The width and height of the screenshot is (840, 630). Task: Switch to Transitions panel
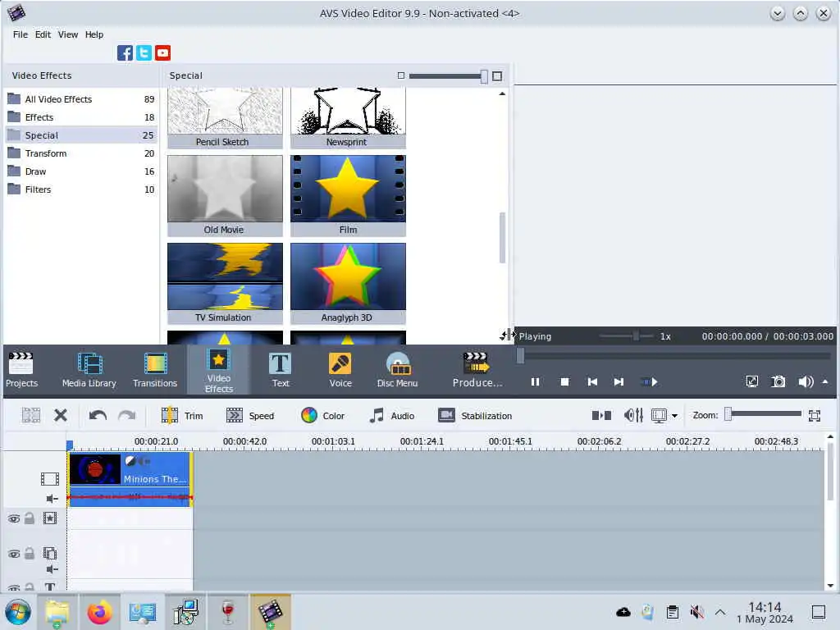click(155, 370)
